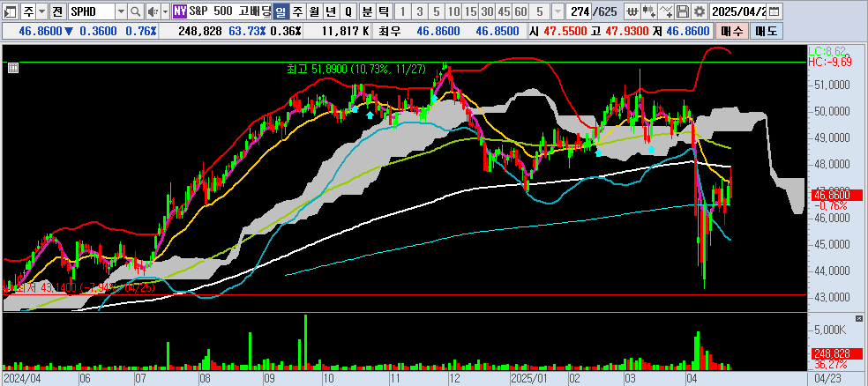The image size is (868, 386).
Task: Click the 60 minute interval button
Action: pos(521,11)
